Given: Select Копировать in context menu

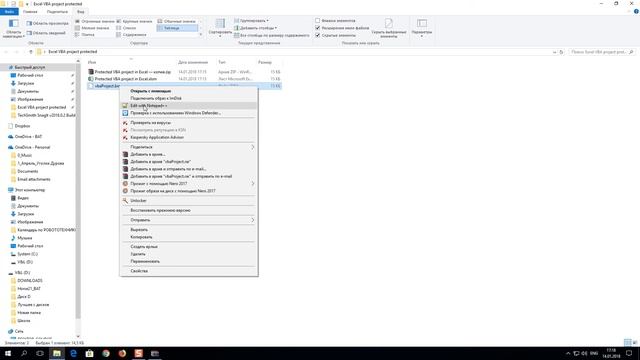Looking at the screenshot, I should 189,237.
